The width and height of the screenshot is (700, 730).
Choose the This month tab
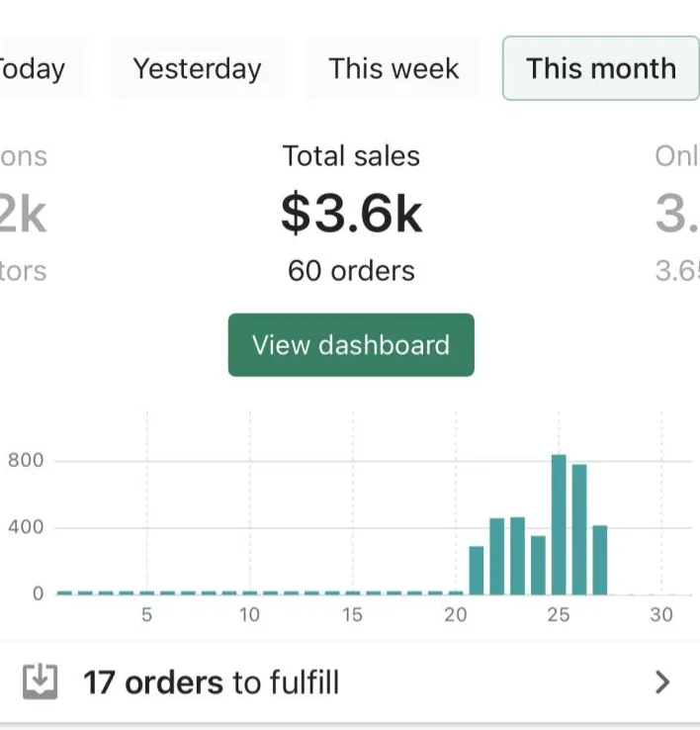click(601, 68)
